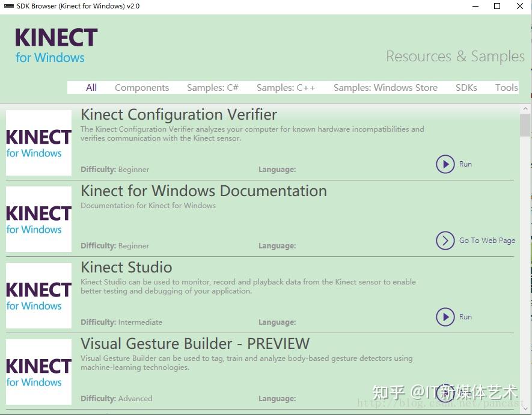Launch Kinect Studio using its Run play icon
This screenshot has height=415, width=532.
click(445, 317)
